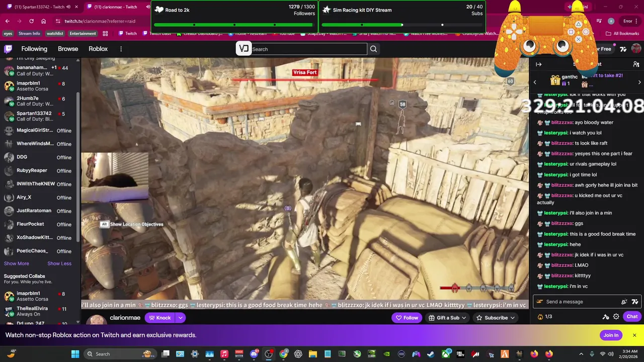Expand the Subscribe dropdown
The height and width of the screenshot is (362, 644).
point(496,318)
